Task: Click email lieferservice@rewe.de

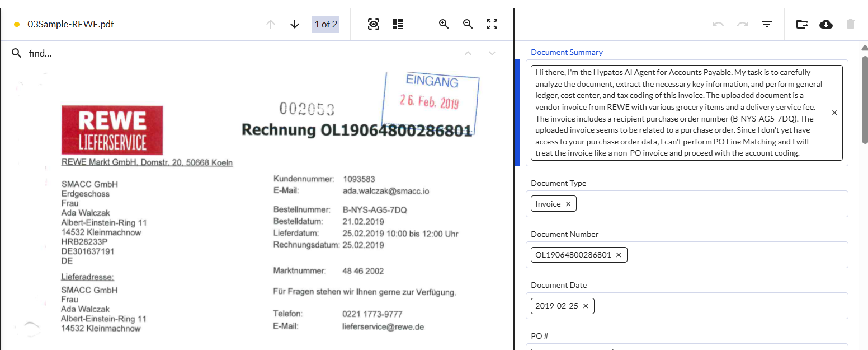Action: [x=384, y=326]
